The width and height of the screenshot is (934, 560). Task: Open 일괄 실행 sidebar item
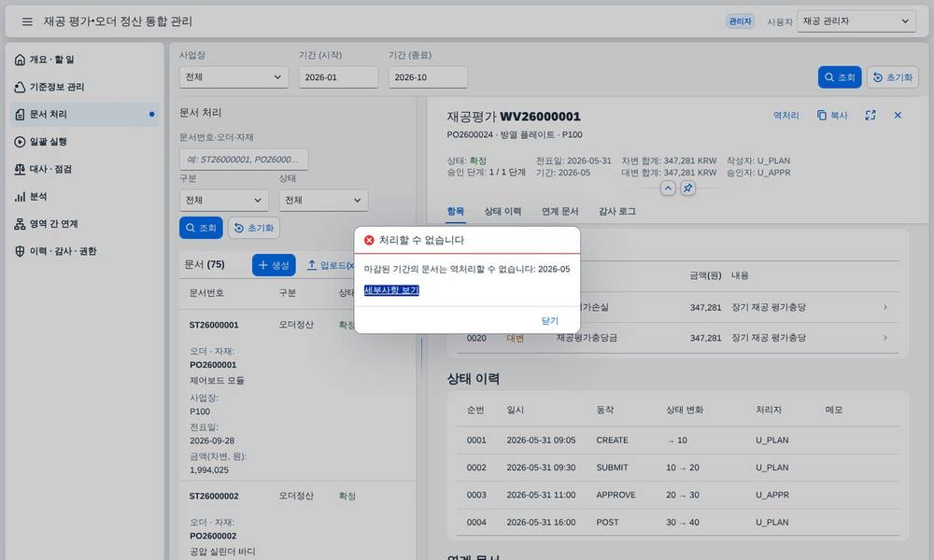point(85,142)
